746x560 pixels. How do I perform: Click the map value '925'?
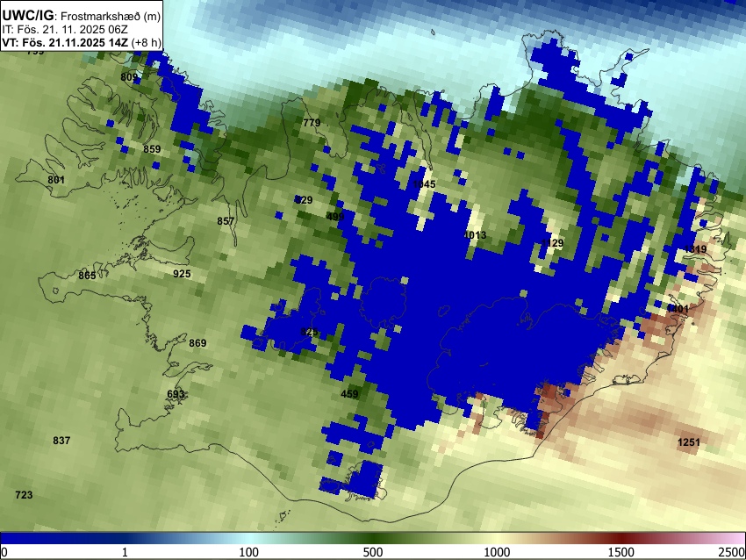click(x=182, y=274)
